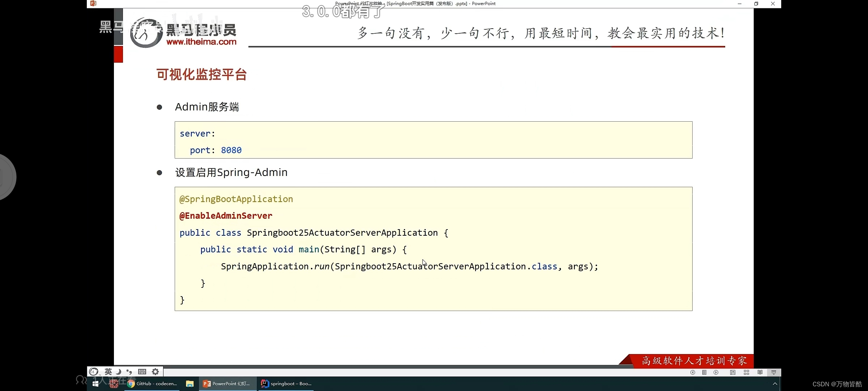Screen dimensions: 868x391
Task: Switch to Chrome GitHub window
Action: tap(152, 383)
